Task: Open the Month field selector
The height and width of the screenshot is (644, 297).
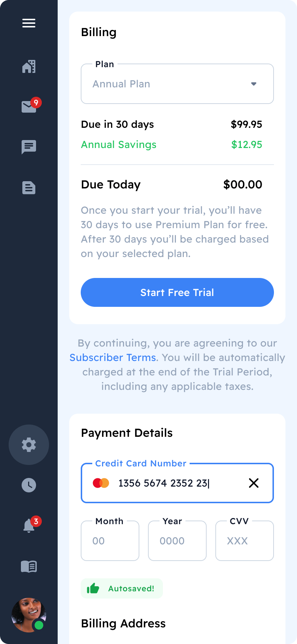Action: (x=110, y=540)
